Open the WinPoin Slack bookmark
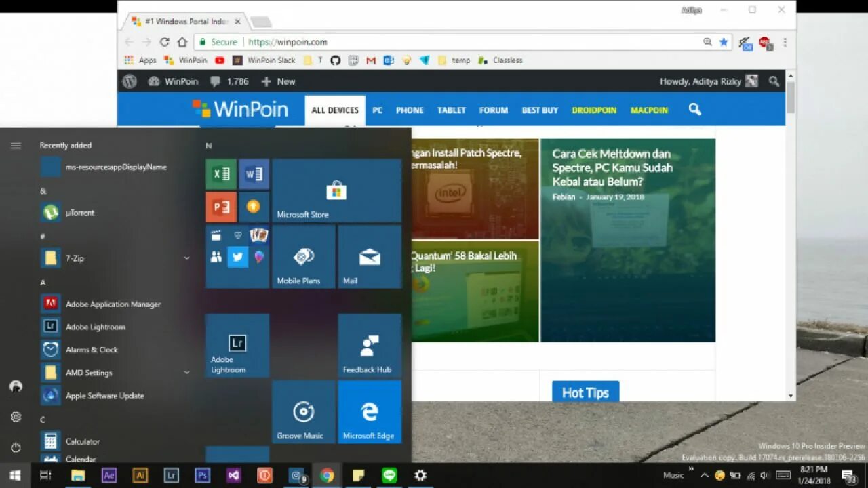The width and height of the screenshot is (868, 488). click(x=264, y=60)
